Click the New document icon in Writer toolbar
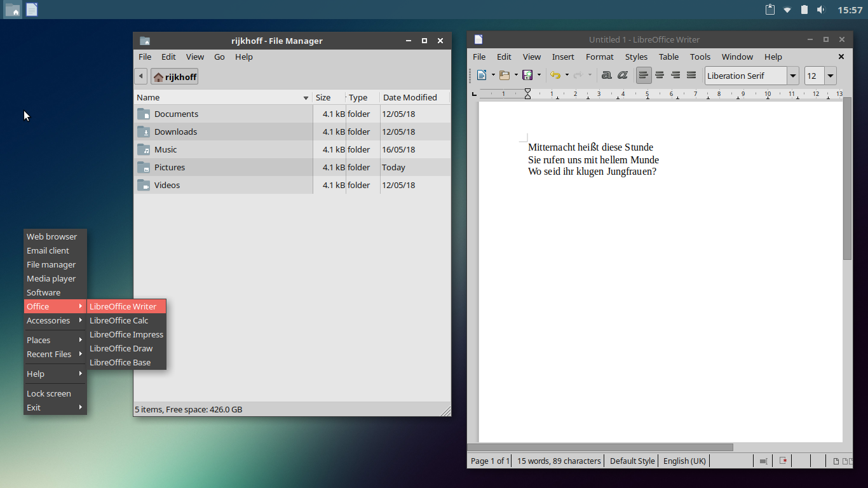The width and height of the screenshot is (868, 488). point(482,75)
